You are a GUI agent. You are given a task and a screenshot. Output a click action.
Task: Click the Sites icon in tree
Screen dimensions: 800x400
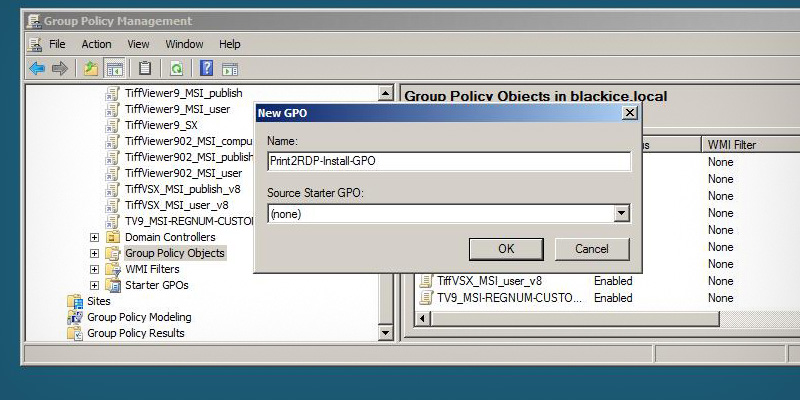[75, 301]
